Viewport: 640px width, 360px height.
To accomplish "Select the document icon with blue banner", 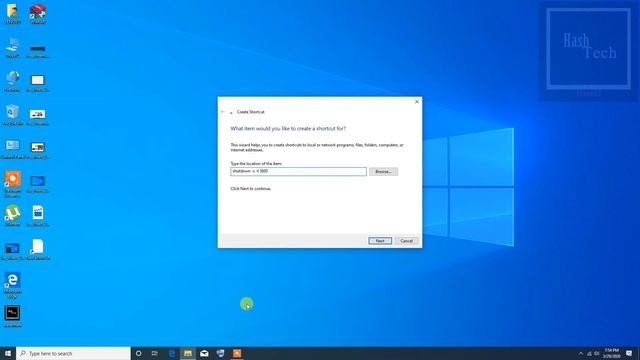I will click(38, 216).
